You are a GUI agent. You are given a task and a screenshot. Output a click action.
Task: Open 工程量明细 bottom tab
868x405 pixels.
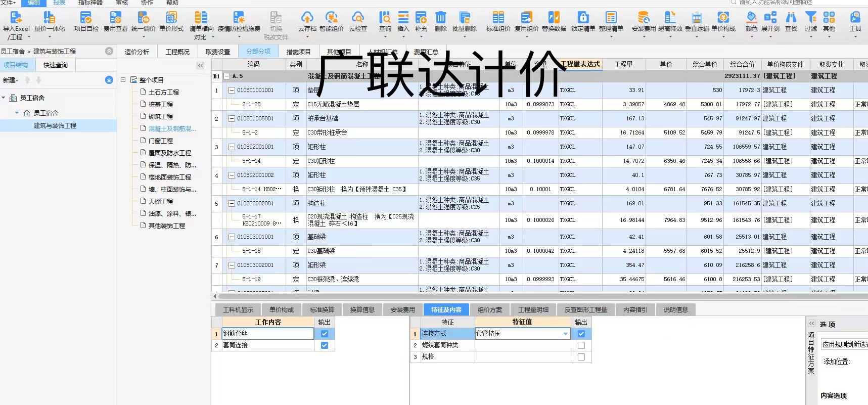pyautogui.click(x=533, y=310)
